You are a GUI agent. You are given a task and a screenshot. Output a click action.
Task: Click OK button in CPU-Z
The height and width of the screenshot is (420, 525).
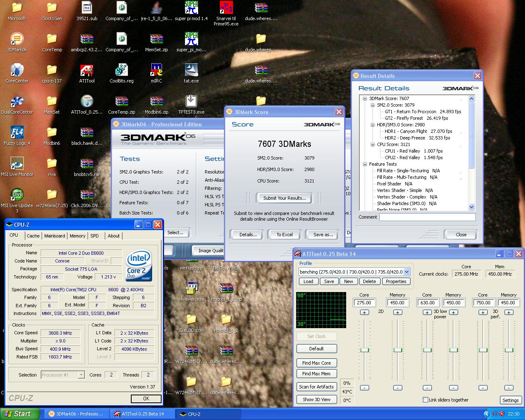pos(146,399)
